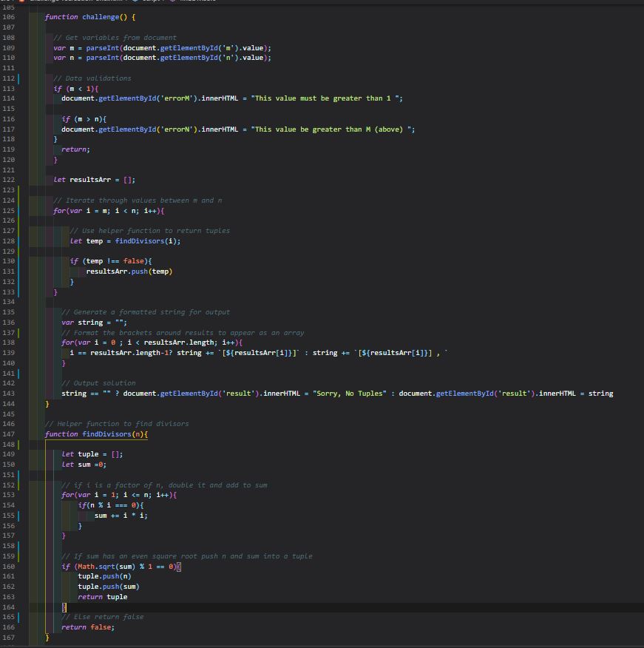Click the "return tuple" statement
The image size is (644, 648).
coord(103,597)
